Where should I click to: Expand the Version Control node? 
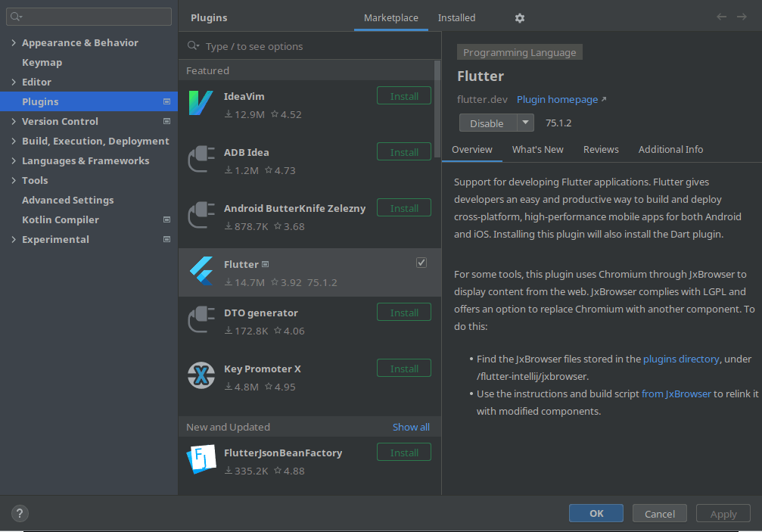pos(14,122)
